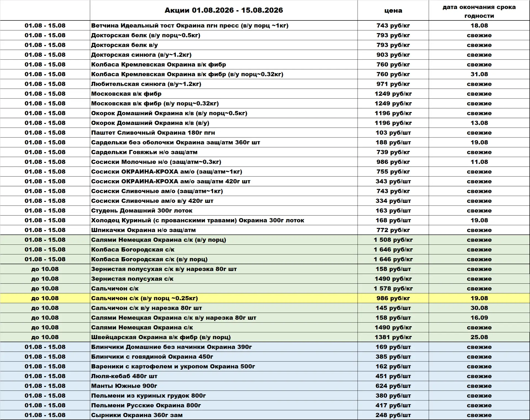The width and height of the screenshot is (530, 420).
Task: Click the price '451 руб/шт'
Action: tap(393, 376)
